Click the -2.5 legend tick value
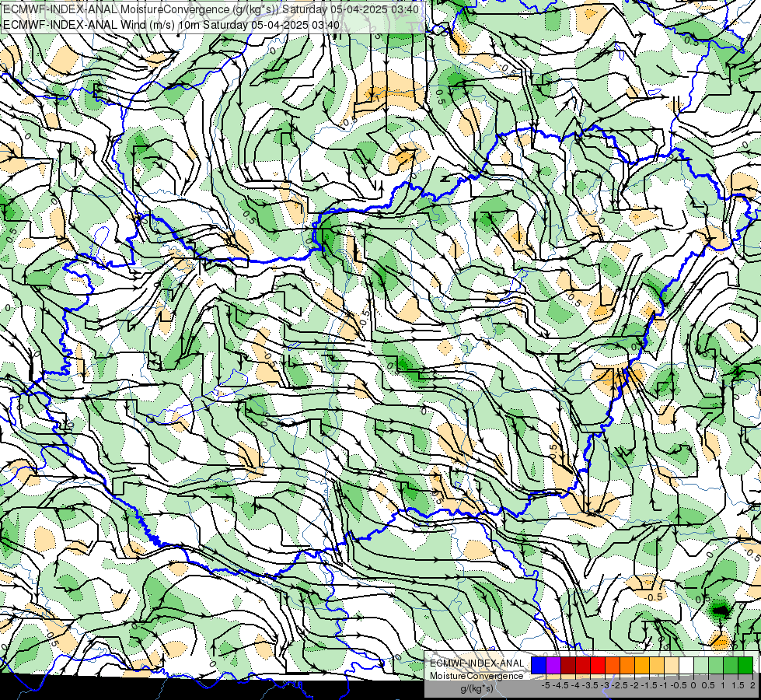 pos(620,685)
